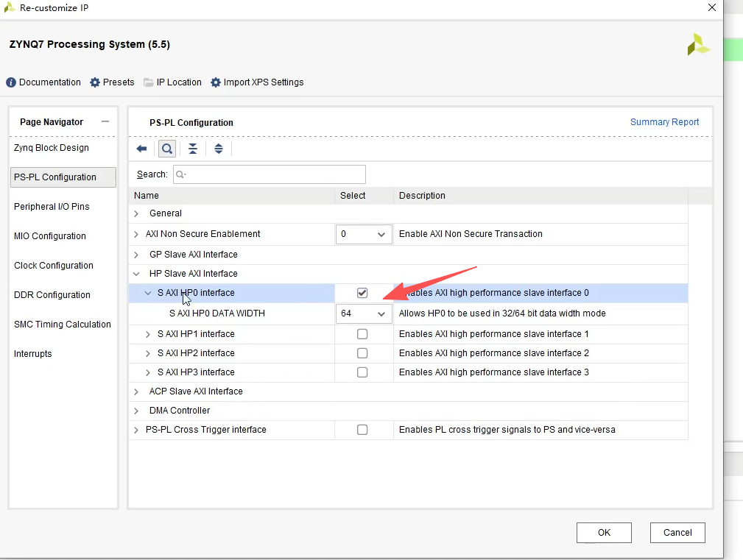This screenshot has height=560, width=743.
Task: Enable S AXI HP3 interface checkbox
Action: point(362,372)
